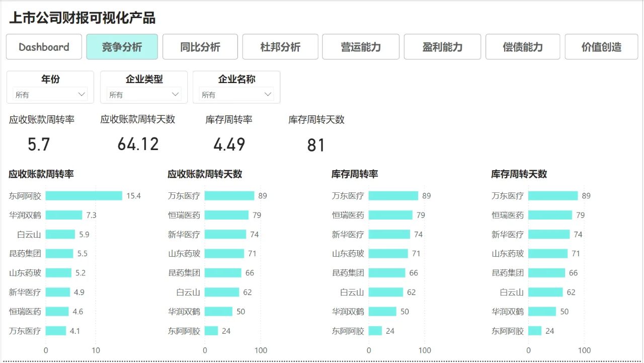Select 白云山 bar in 应收账款周转率 chart
The height and width of the screenshot is (363, 644).
60,234
